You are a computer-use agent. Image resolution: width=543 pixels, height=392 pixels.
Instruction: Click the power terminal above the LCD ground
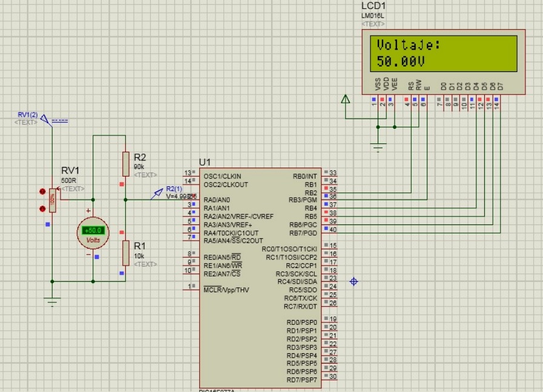tap(346, 100)
